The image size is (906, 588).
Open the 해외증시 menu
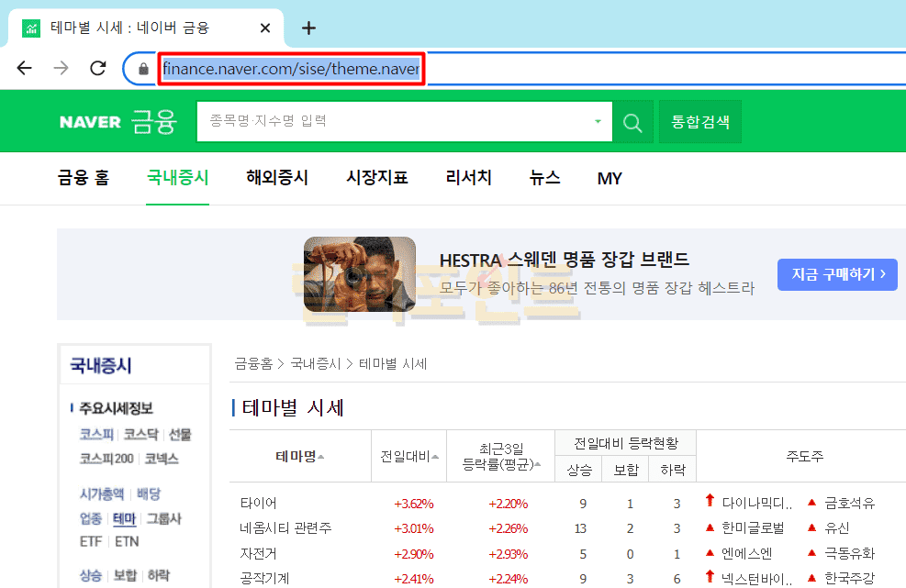point(277,178)
